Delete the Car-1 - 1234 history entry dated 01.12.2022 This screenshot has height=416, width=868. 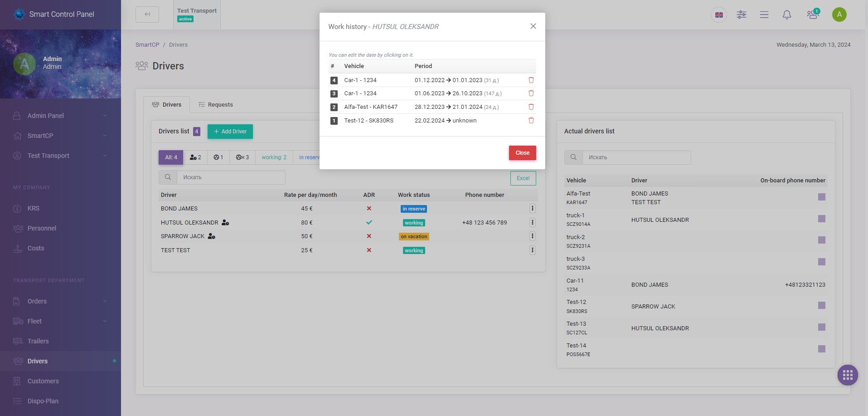[x=530, y=80]
